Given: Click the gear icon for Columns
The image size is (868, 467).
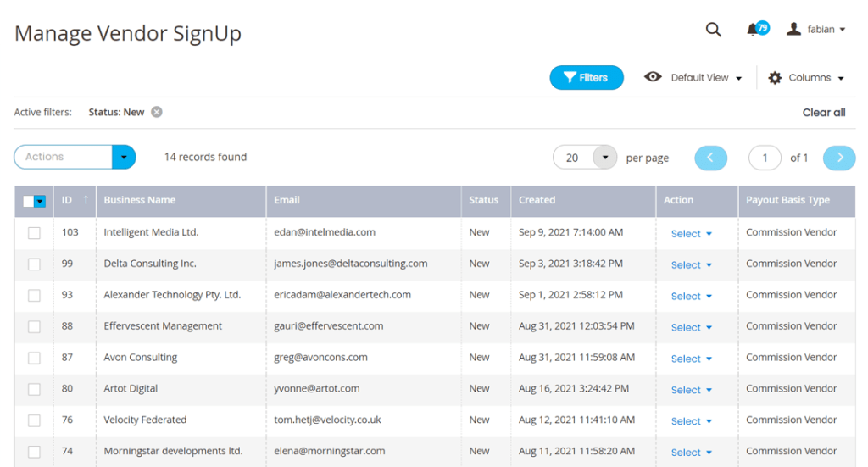Looking at the screenshot, I should [775, 78].
